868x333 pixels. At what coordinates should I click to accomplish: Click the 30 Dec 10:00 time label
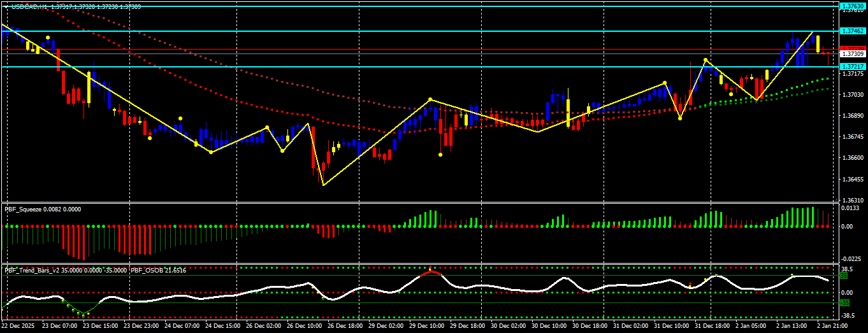[548, 325]
